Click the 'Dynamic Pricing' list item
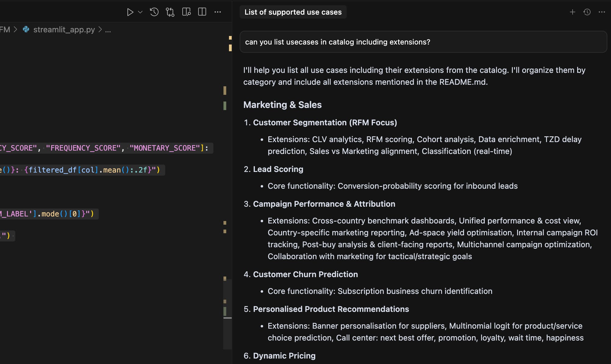This screenshot has width=611, height=364. click(284, 356)
